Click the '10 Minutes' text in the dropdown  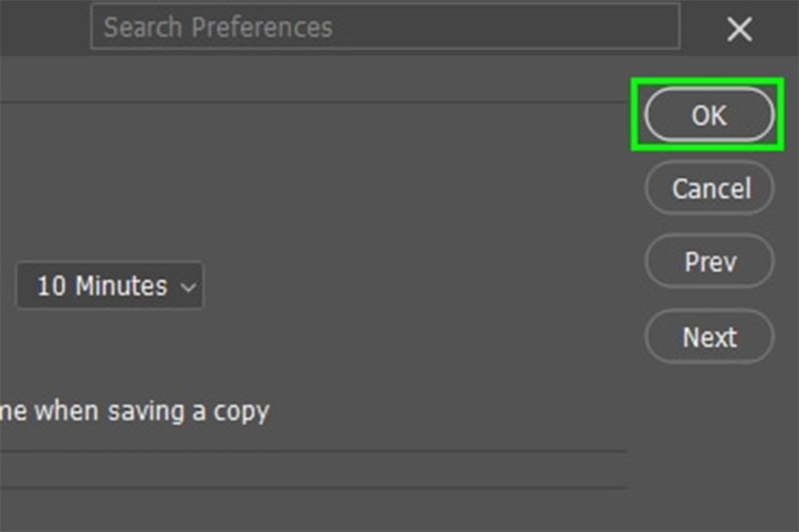(101, 286)
